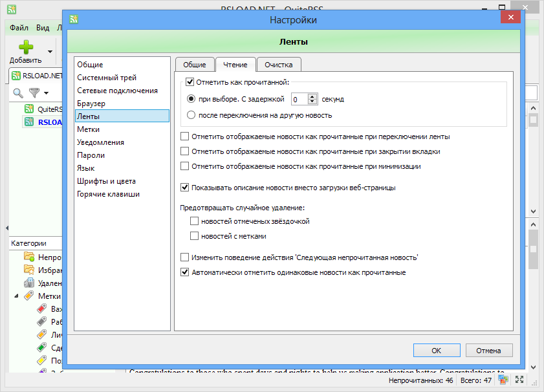
Task: Open the File menu
Action: 19,28
